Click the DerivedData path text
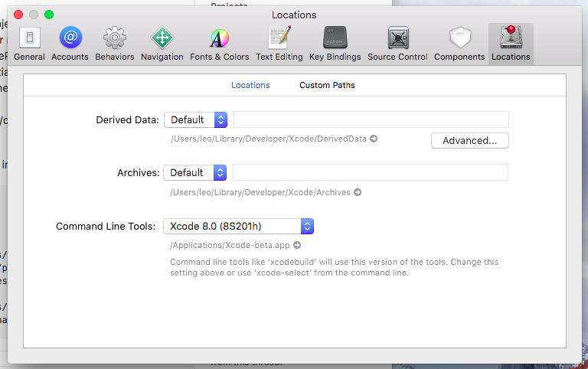This screenshot has height=369, width=588. tap(269, 139)
